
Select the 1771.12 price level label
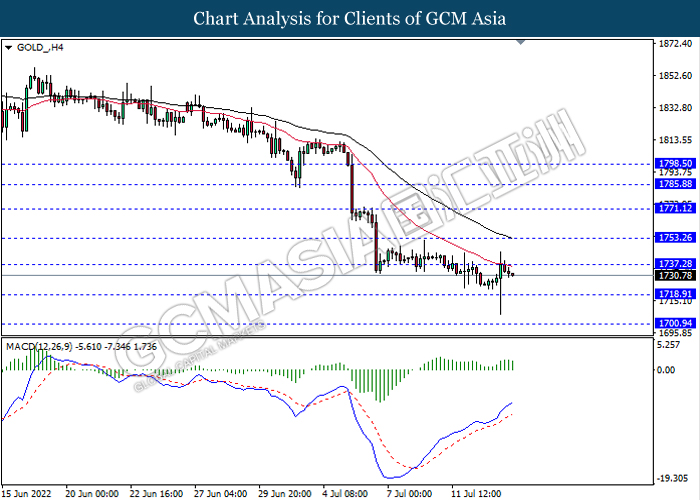(x=675, y=208)
